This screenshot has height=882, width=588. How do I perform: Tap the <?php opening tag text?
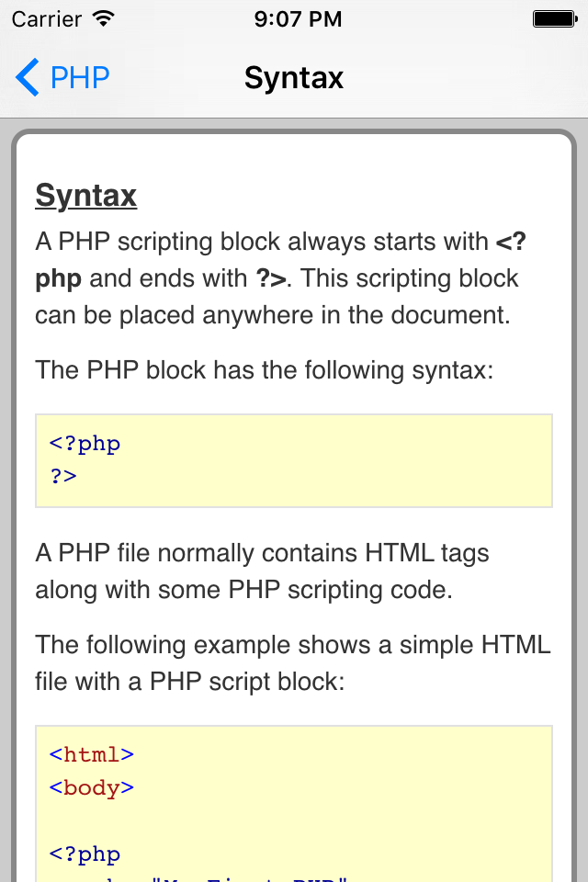[85, 444]
